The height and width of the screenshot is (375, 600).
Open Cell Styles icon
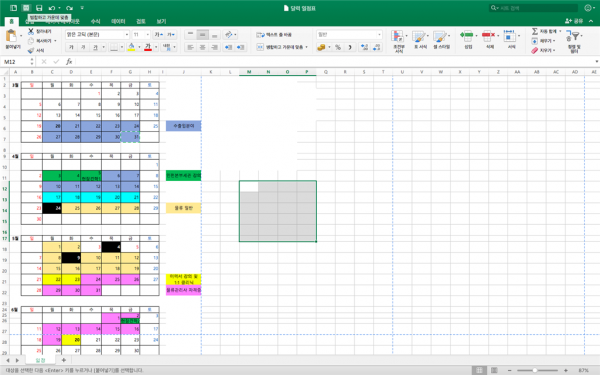pos(440,36)
